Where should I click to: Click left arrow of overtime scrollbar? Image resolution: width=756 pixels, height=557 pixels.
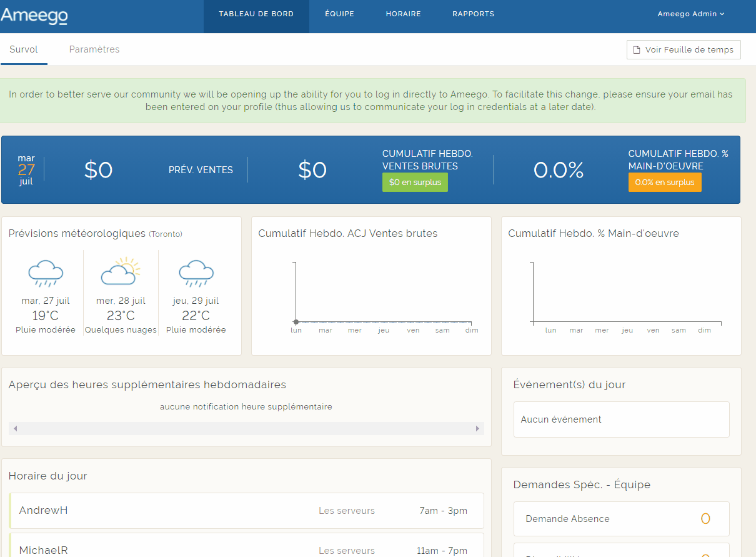point(15,429)
